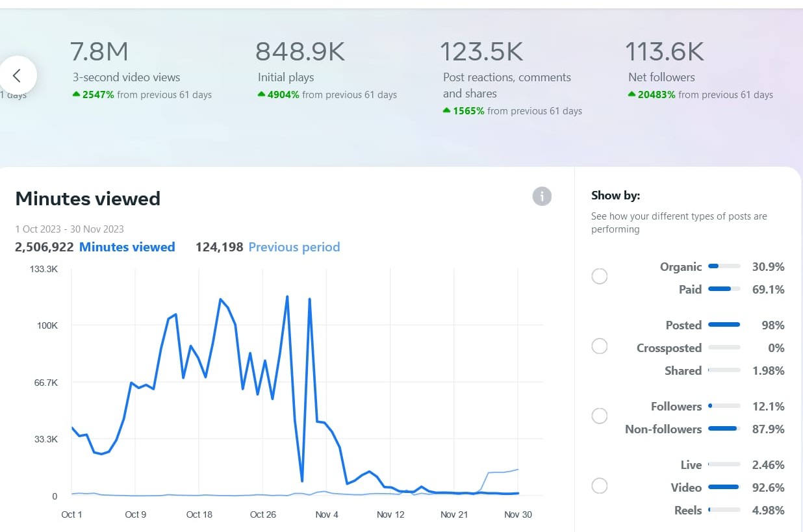
Task: Click the Previous period legend label
Action: coord(294,247)
